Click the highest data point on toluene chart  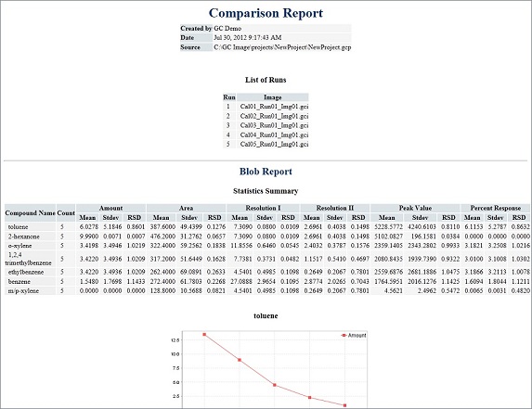(204, 335)
